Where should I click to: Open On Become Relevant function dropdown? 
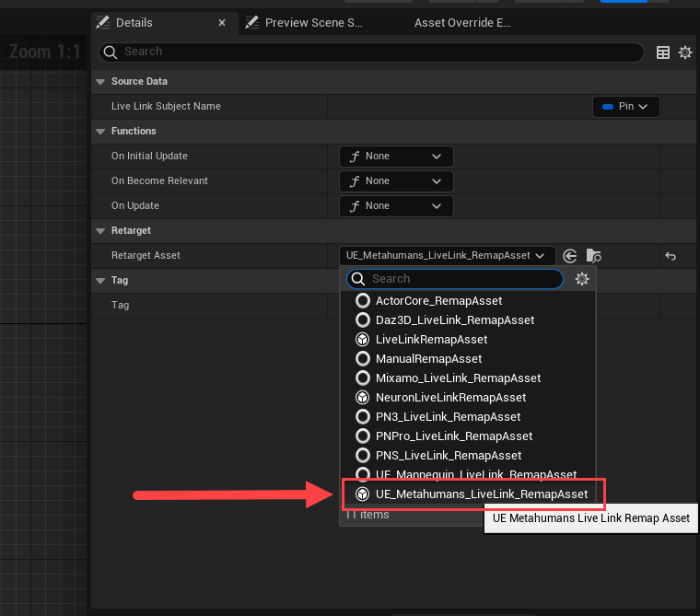pyautogui.click(x=396, y=181)
